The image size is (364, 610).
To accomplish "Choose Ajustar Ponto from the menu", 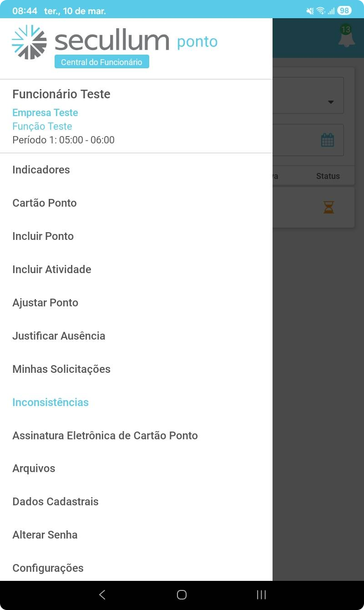I will pyautogui.click(x=45, y=303).
